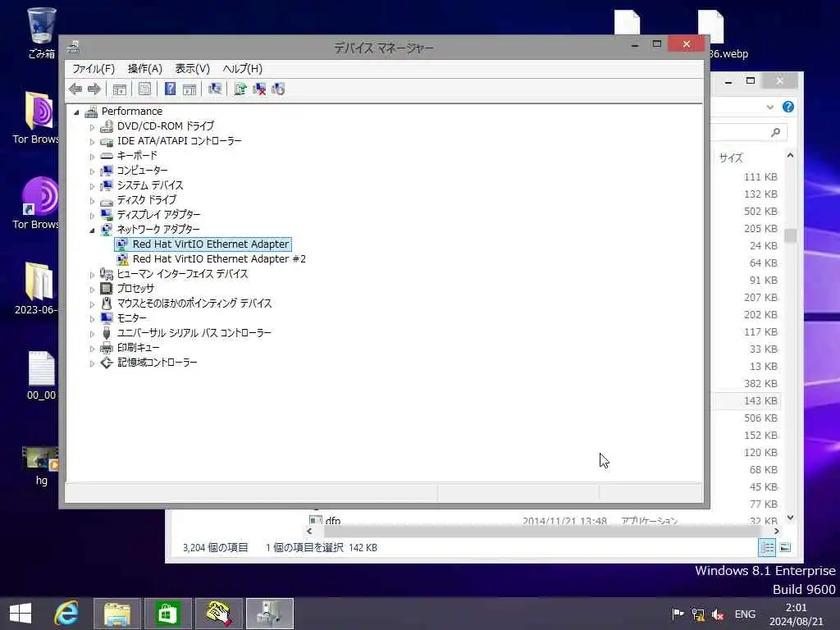Image resolution: width=840 pixels, height=630 pixels.
Task: Click the storage controller icon
Action: (107, 363)
